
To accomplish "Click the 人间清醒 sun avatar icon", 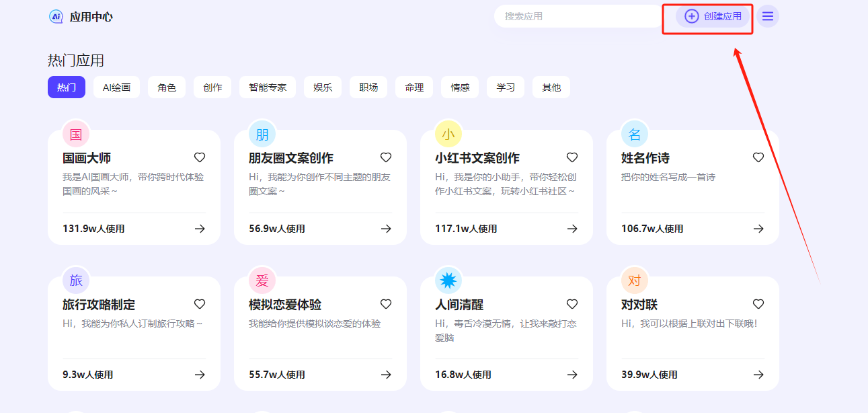I will click(448, 280).
